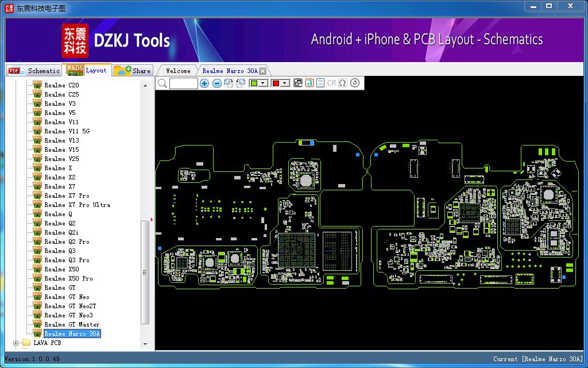Maximize the DZKJ window
588x368 pixels.
click(x=549, y=6)
